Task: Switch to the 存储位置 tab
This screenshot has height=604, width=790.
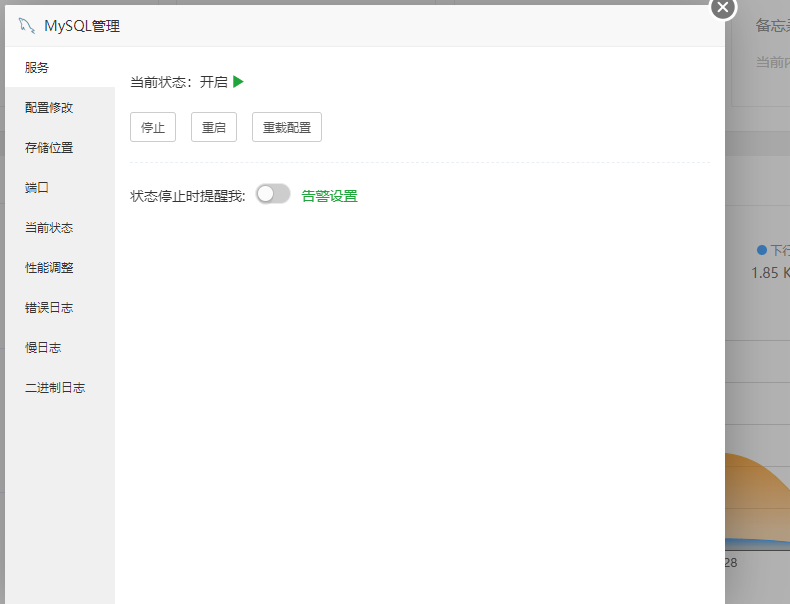Action: coord(60,148)
